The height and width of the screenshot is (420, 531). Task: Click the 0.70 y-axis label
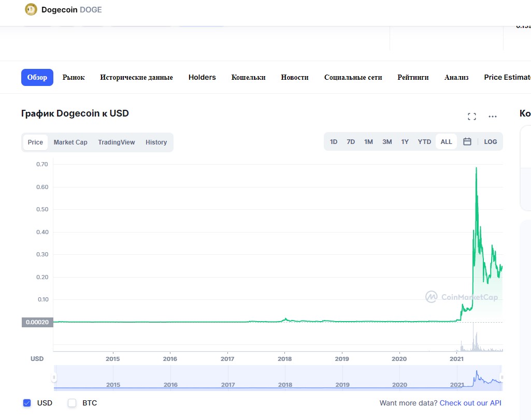click(x=42, y=164)
